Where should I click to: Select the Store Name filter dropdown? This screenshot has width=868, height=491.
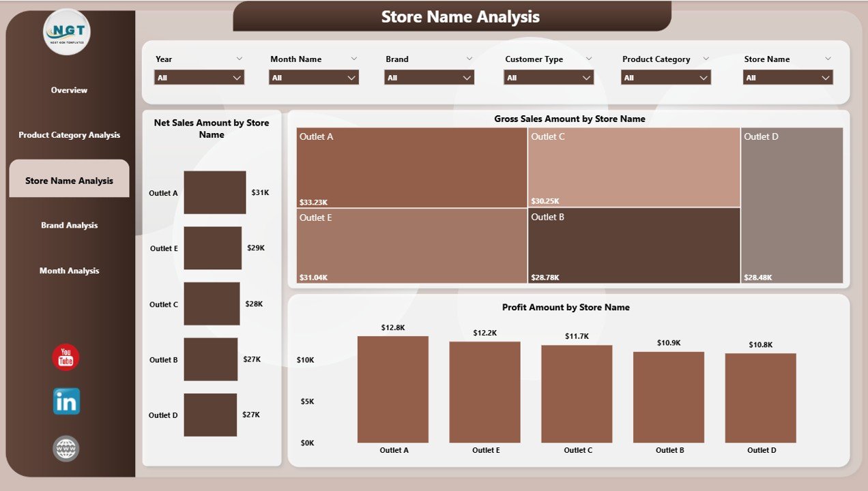pos(787,78)
